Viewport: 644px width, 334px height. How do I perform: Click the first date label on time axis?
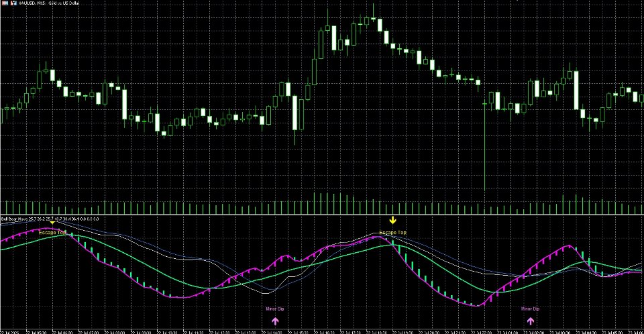click(9, 331)
